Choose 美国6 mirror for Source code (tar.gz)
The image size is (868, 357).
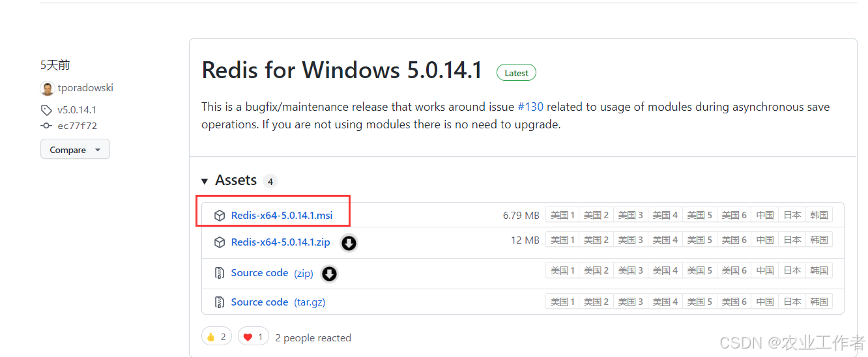tap(734, 302)
